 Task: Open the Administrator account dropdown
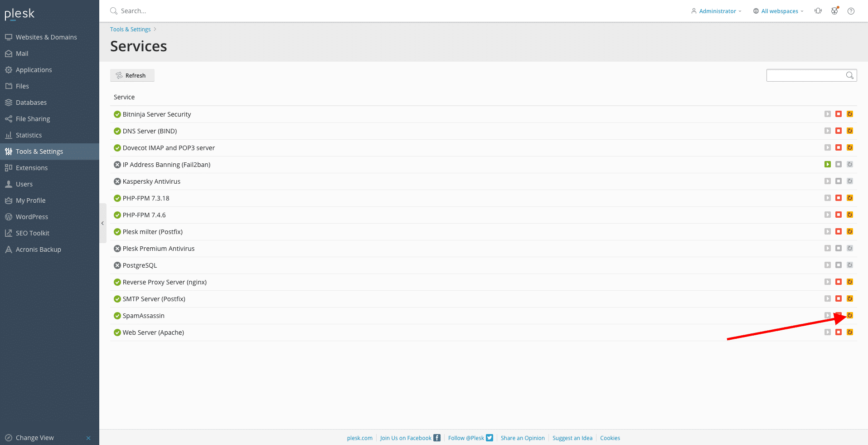[x=716, y=11]
